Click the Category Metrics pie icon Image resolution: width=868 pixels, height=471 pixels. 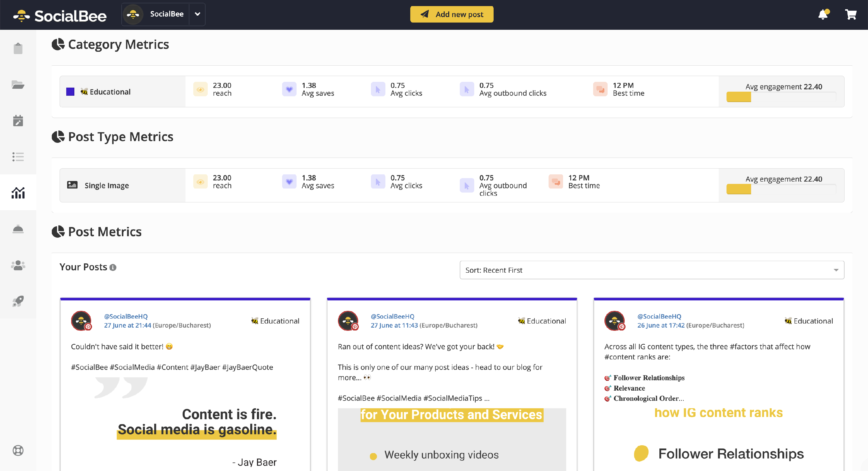[x=58, y=44]
